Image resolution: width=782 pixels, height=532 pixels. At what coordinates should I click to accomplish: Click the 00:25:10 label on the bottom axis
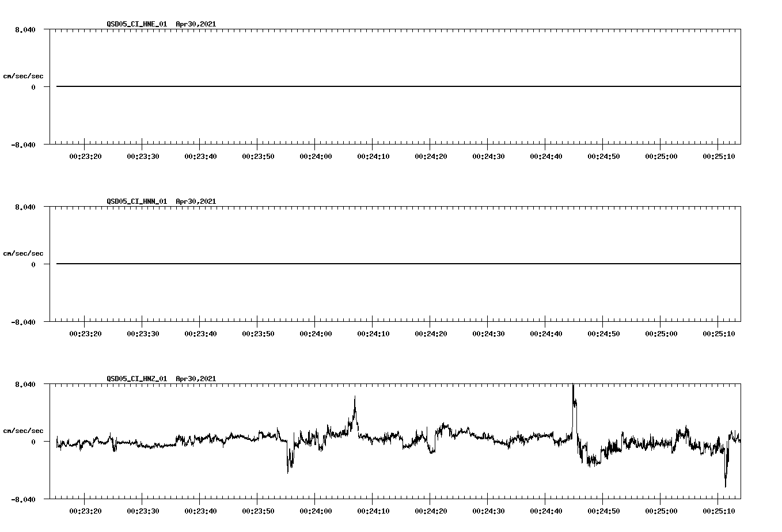coord(719,510)
